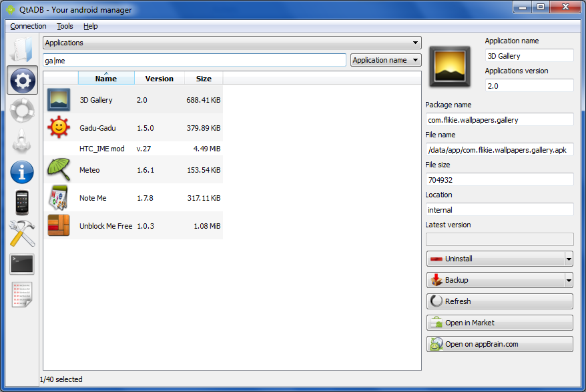Click the Applications version field showing 2.0
Viewport: 586px width, 392px height.
click(x=529, y=86)
